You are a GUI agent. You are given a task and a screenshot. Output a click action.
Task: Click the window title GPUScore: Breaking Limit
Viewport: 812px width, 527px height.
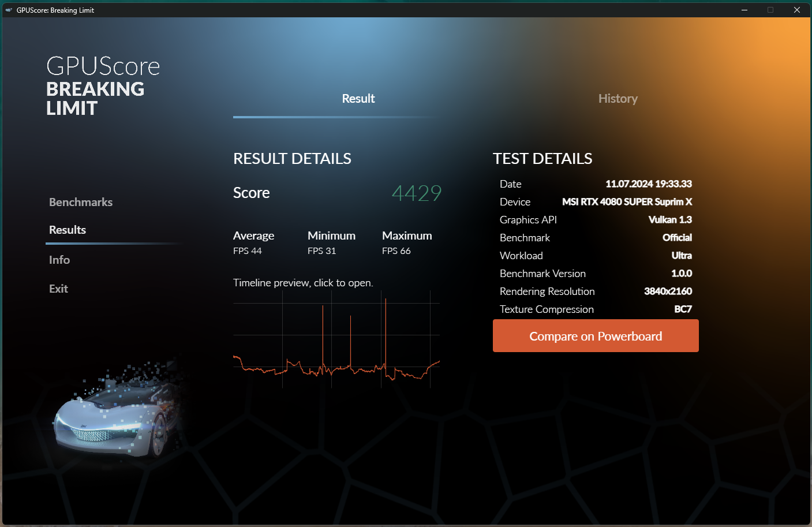point(55,10)
